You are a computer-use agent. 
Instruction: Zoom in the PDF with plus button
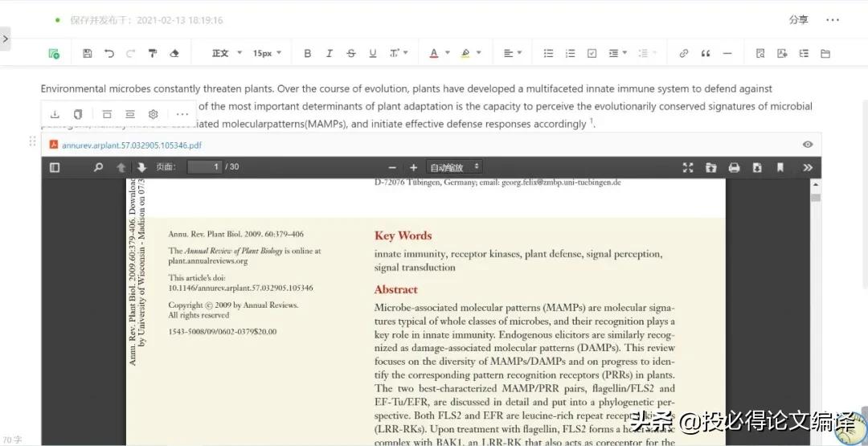(x=414, y=167)
